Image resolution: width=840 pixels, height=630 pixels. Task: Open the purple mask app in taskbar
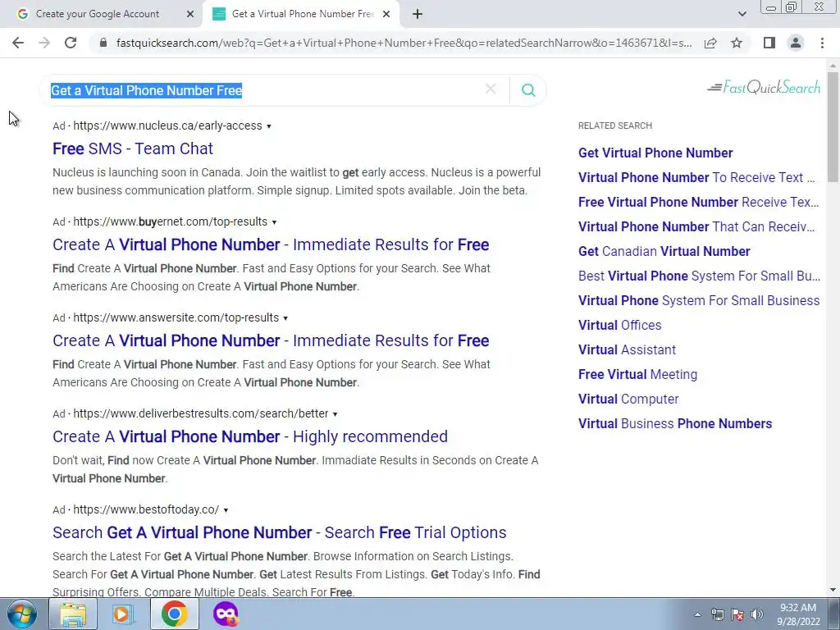pos(226,614)
